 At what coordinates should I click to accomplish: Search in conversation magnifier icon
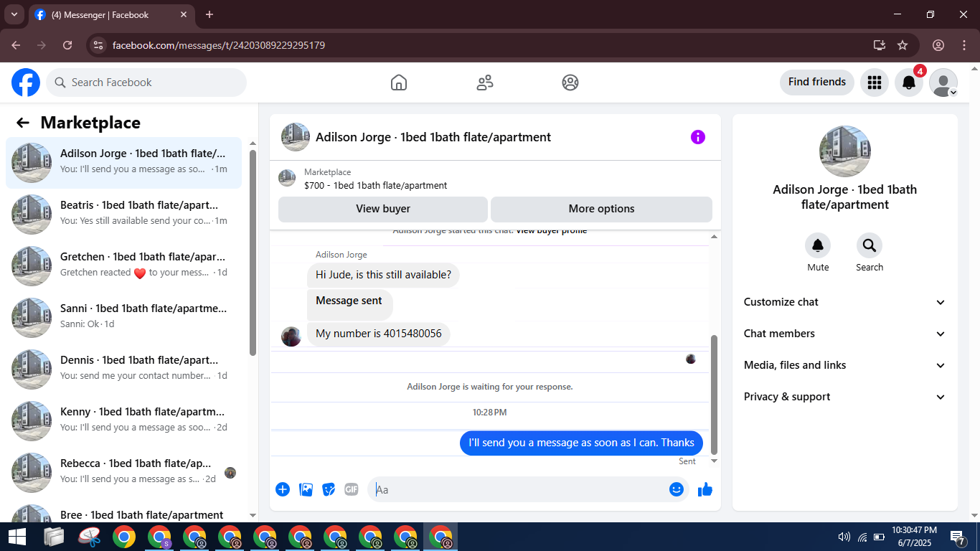coord(870,246)
